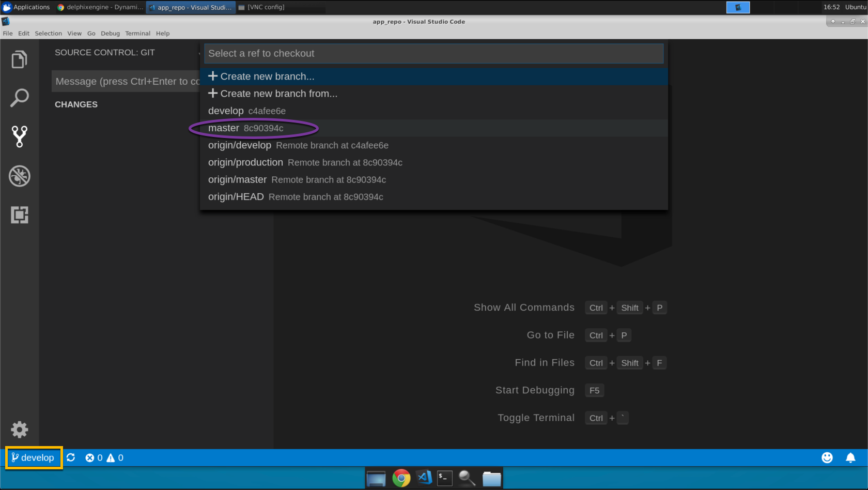Switch to app_repo Visual Studio taskbar entry

pyautogui.click(x=191, y=7)
